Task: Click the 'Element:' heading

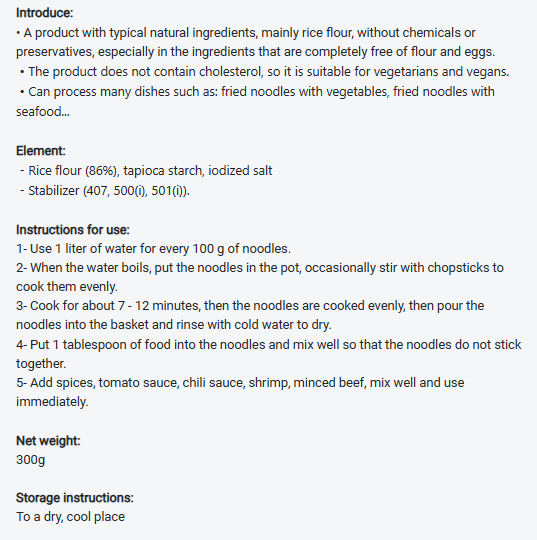Action: 41,151
